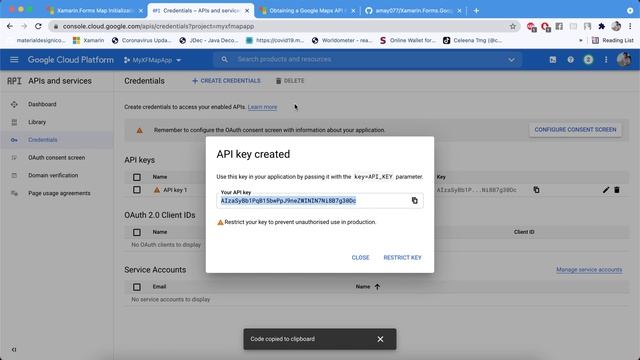The width and height of the screenshot is (640, 360).
Task: Open the Chrome three-dot menu
Action: click(x=630, y=26)
